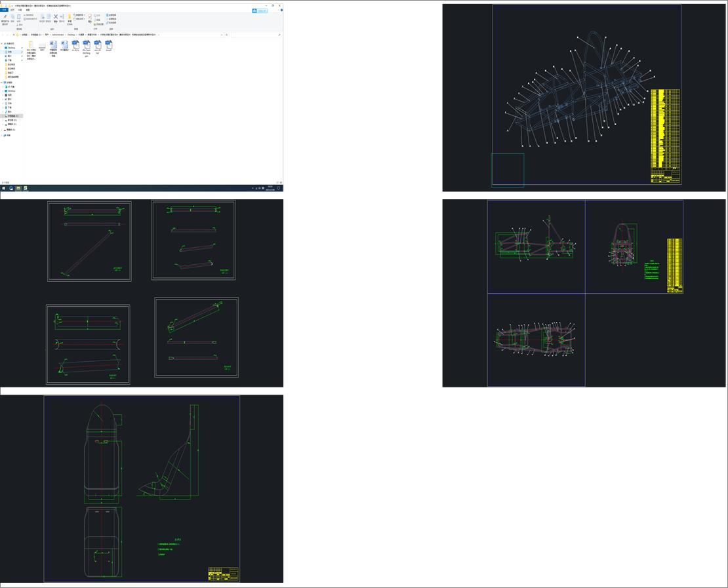Switch to details view in status bar
The height and width of the screenshot is (588, 728).
(277, 182)
